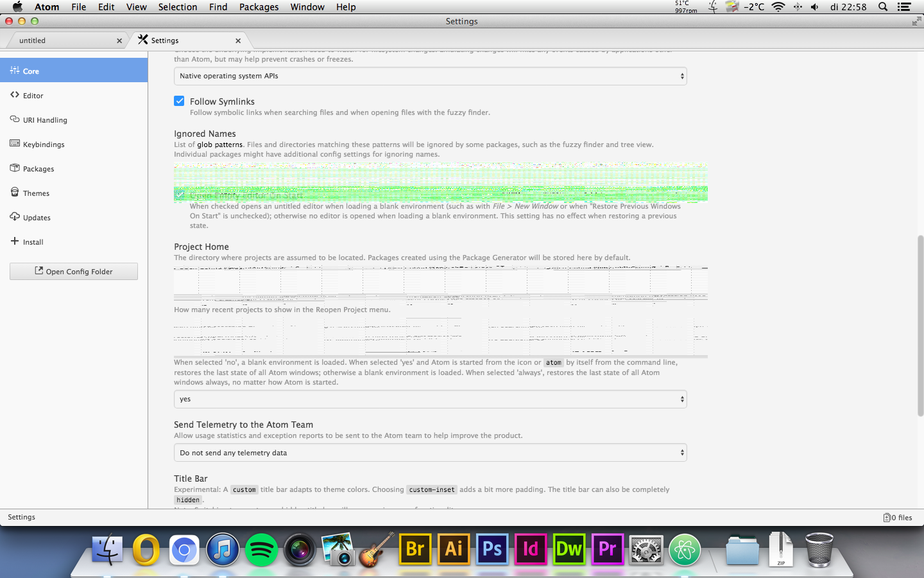Open the Packages menu in menu bar
Viewport: 924px width, 578px height.
coord(259,7)
